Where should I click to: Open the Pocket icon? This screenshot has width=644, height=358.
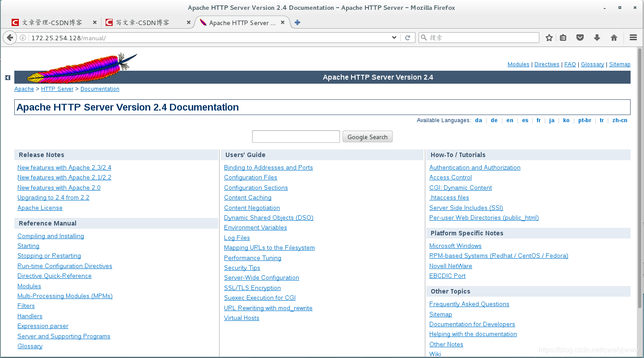coord(580,38)
